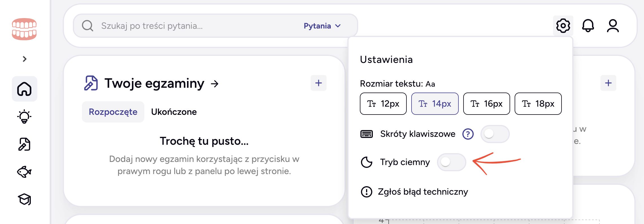This screenshot has width=644, height=224.
Task: Switch to the Ukończone tab
Action: (x=174, y=112)
